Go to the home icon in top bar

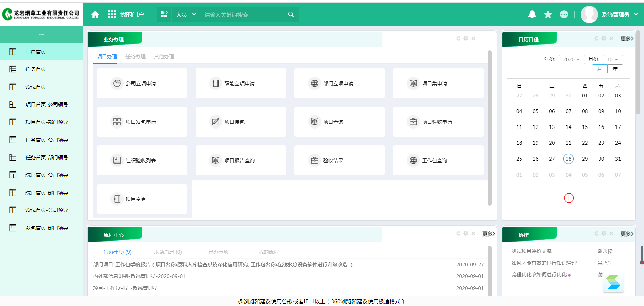pyautogui.click(x=95, y=14)
